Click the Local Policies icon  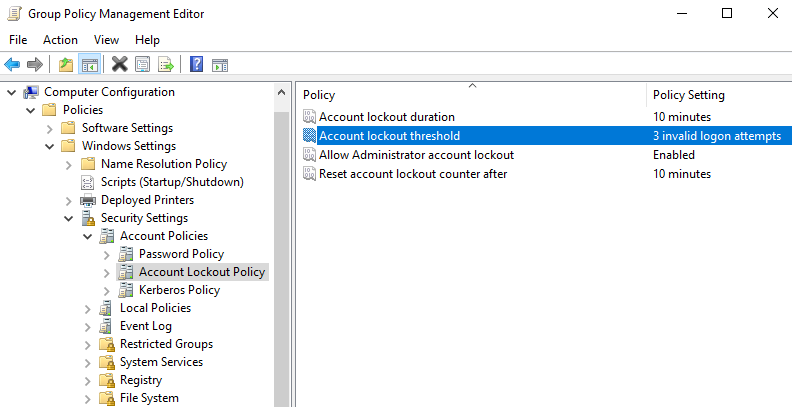tap(106, 308)
